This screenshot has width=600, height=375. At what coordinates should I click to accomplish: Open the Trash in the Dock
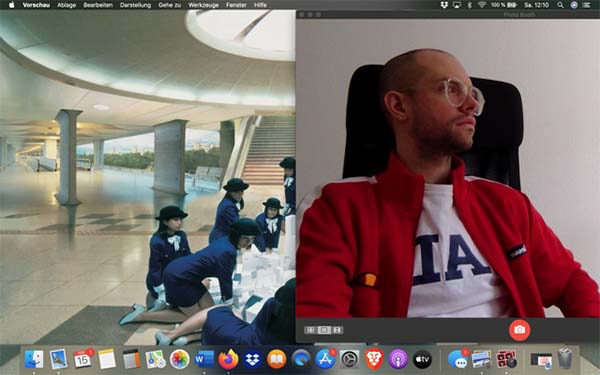(x=565, y=359)
